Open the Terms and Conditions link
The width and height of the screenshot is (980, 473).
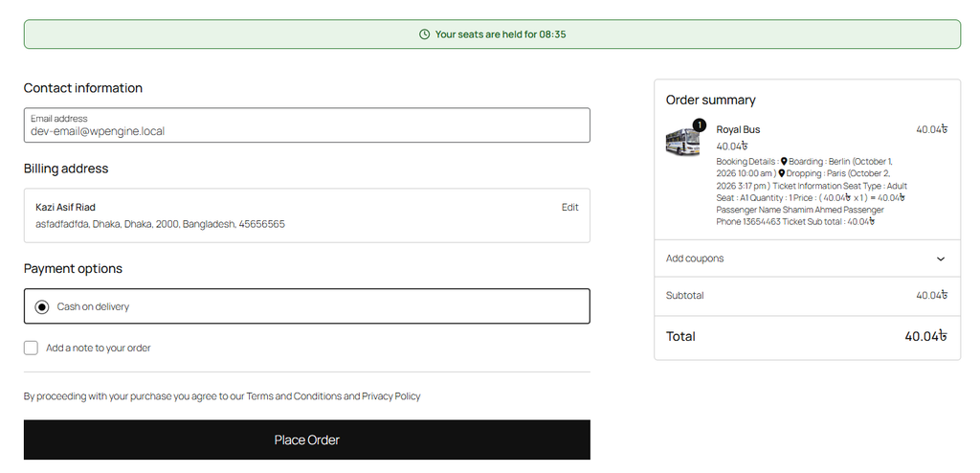point(294,396)
